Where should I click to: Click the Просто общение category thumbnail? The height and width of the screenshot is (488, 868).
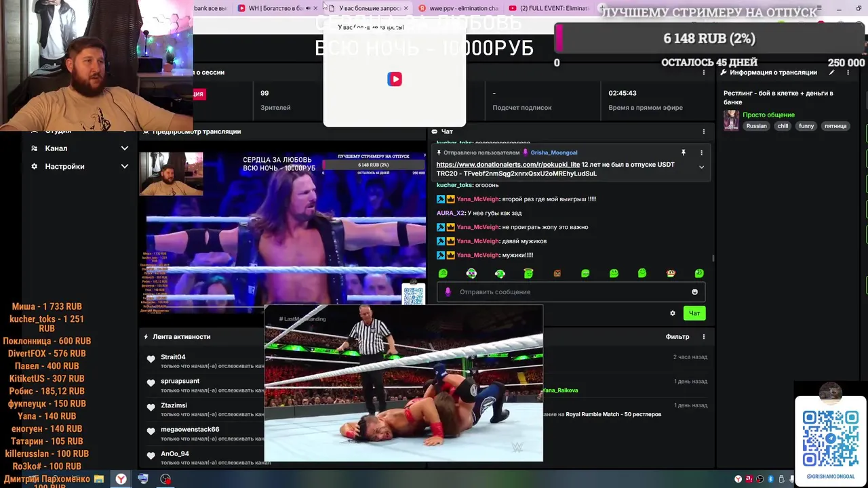tap(731, 120)
